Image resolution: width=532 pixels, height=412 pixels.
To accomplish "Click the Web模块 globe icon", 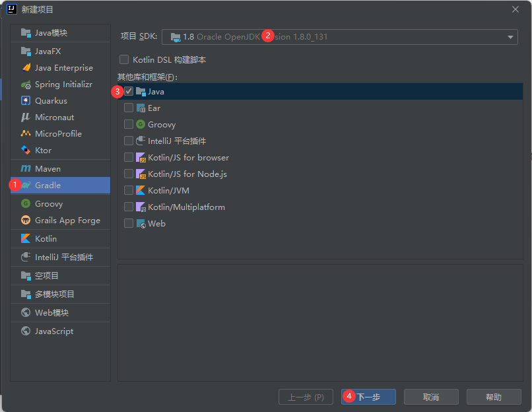I will point(26,312).
